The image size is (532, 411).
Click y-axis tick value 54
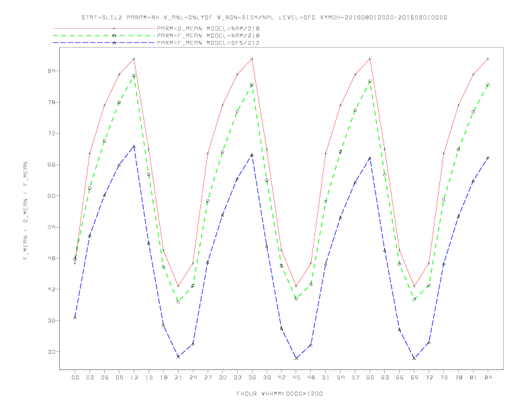[51, 227]
